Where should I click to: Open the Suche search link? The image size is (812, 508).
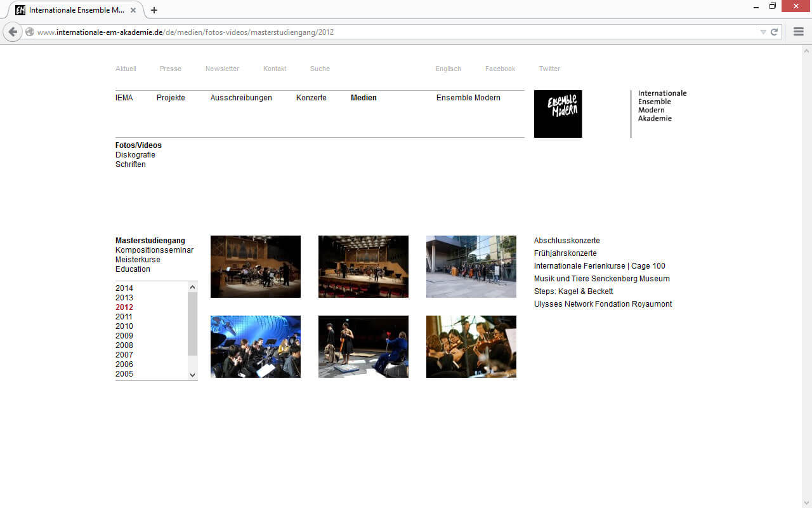320,69
